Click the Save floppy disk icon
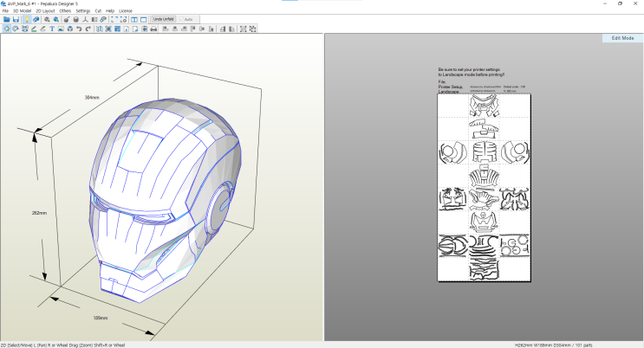This screenshot has height=348, width=644. (x=16, y=19)
